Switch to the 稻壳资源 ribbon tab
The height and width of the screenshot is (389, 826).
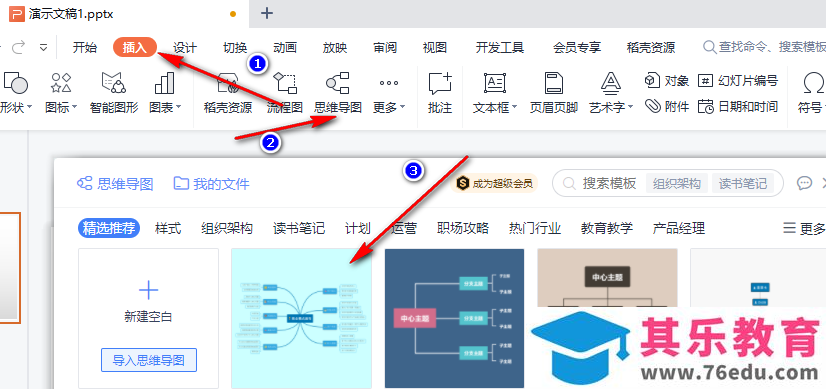[651, 48]
